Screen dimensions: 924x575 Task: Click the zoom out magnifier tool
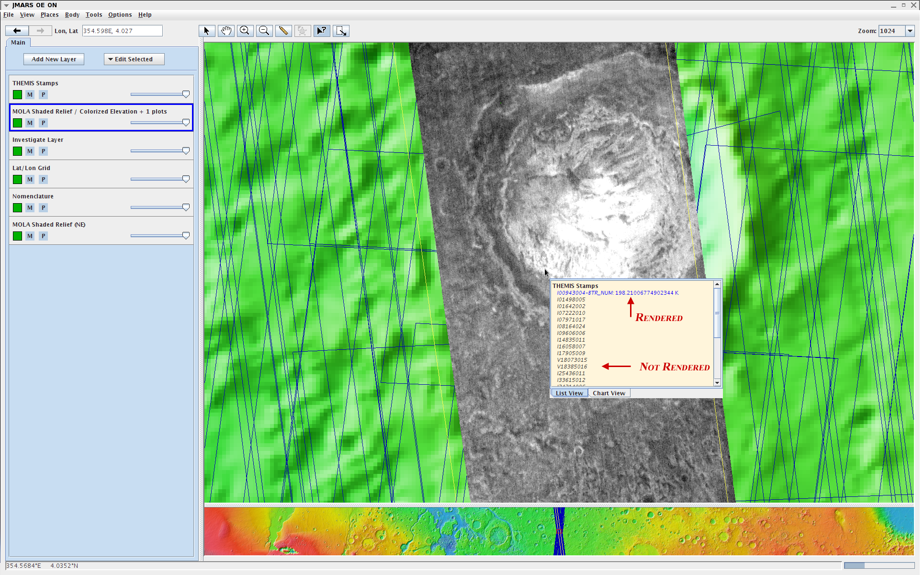pos(264,31)
